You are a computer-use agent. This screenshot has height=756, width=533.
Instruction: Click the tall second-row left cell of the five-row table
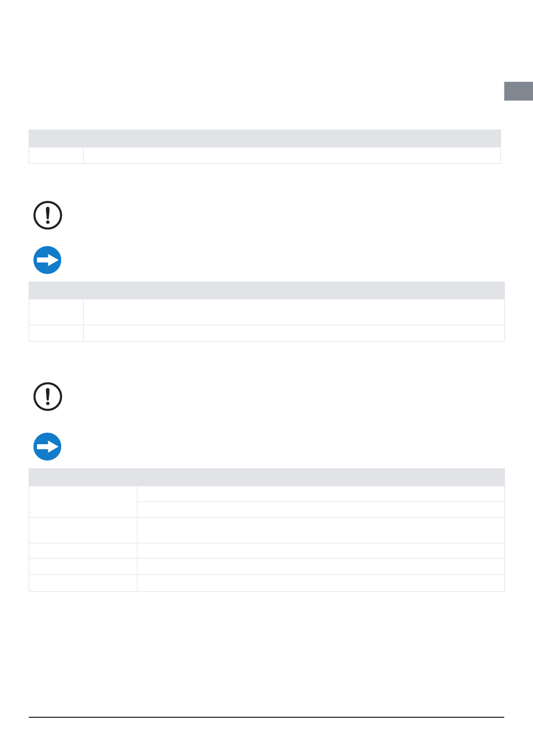coord(83,530)
